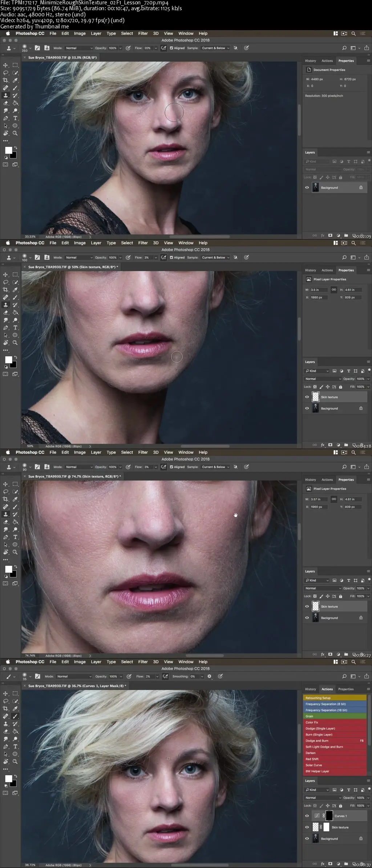This screenshot has width=372, height=868.
Task: Open Sample Current & Below dropdown in 50% frame
Action: (x=215, y=257)
